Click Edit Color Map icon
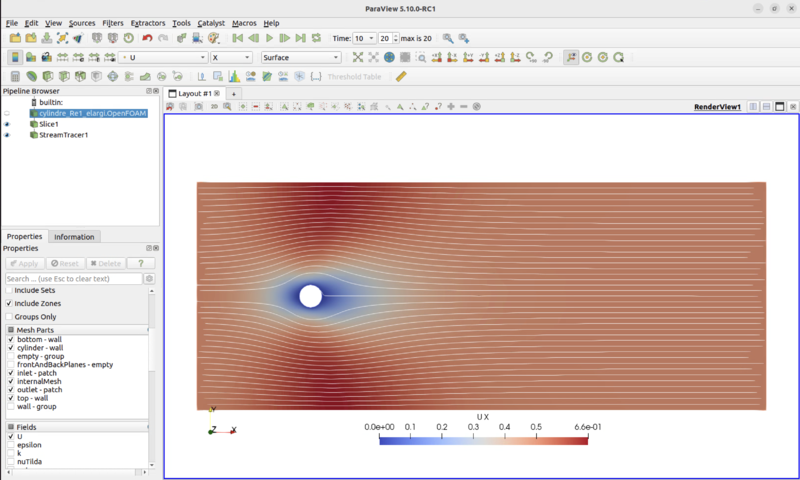The width and height of the screenshot is (800, 480). 31,57
